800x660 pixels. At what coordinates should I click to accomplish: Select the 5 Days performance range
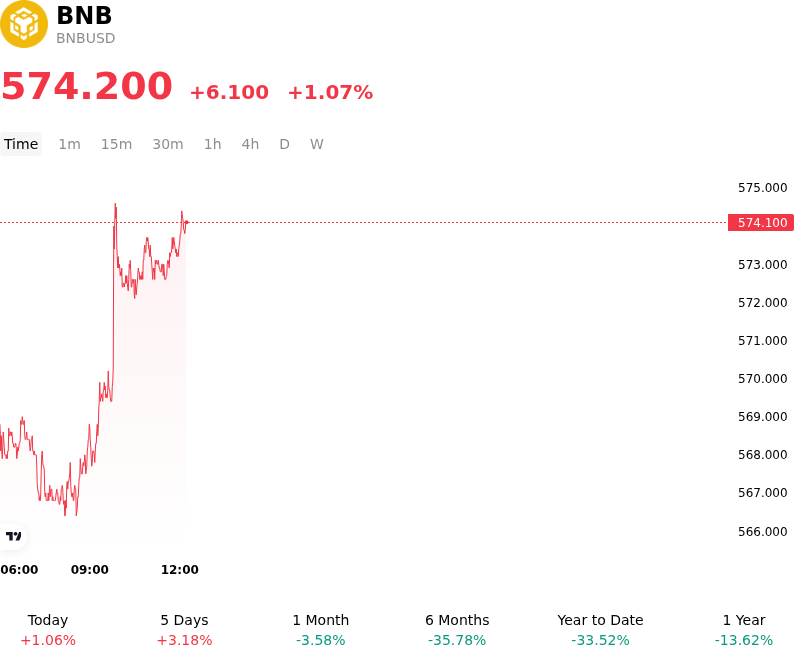pos(184,630)
